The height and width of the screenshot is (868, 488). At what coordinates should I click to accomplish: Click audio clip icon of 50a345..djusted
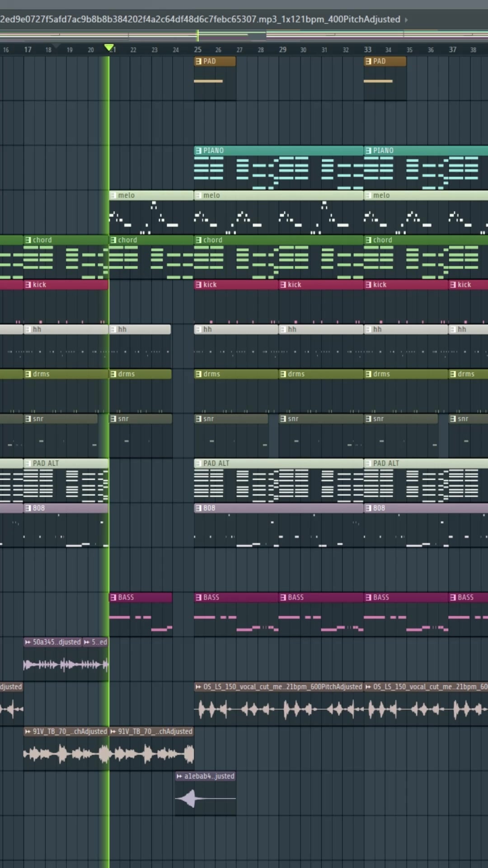pos(28,642)
